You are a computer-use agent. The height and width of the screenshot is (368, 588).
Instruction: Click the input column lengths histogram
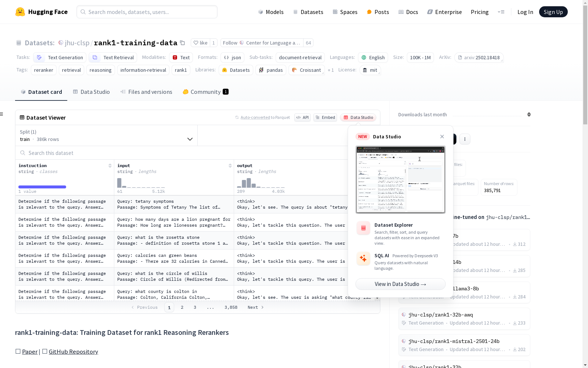click(141, 183)
